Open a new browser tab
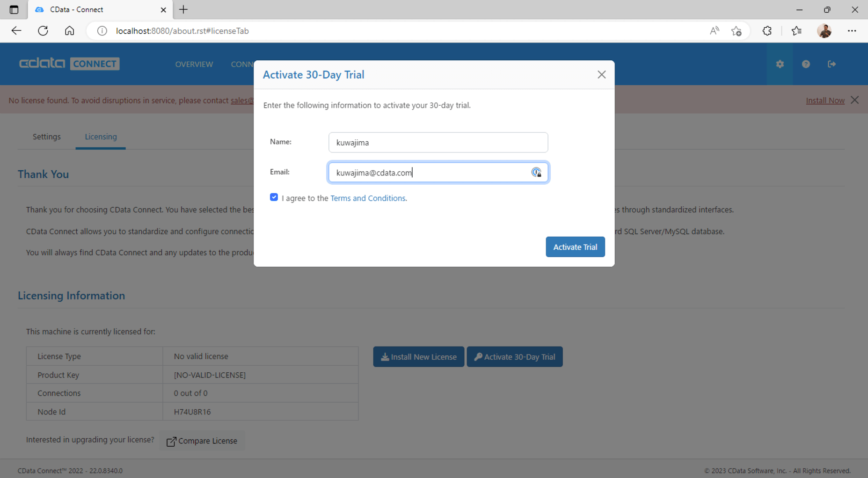868x478 pixels. point(183,9)
